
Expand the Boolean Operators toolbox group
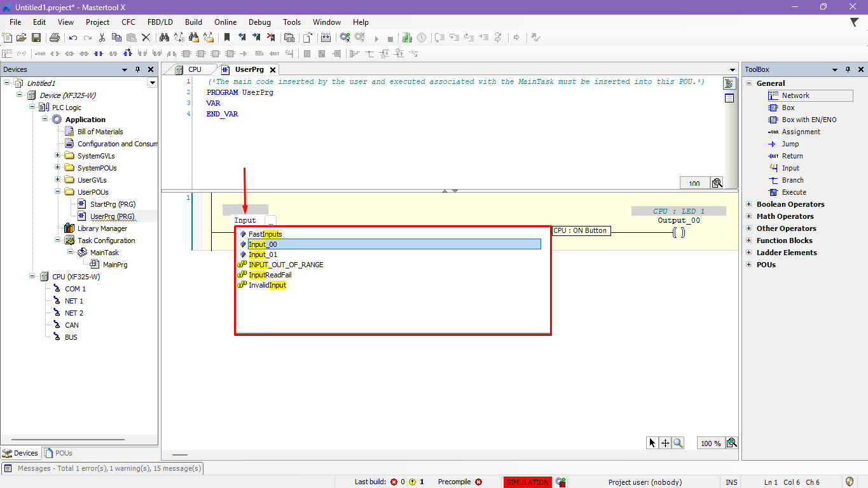tap(749, 204)
